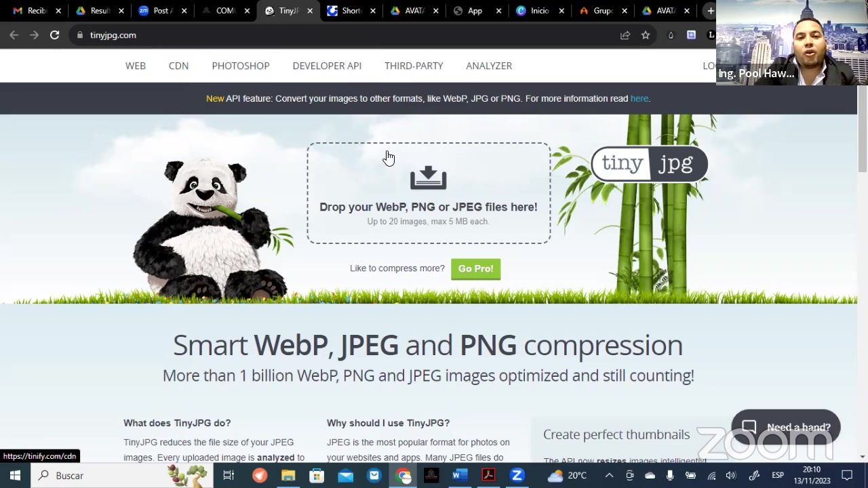Open Zoom from the Windows taskbar
This screenshot has height=488, width=868.
[517, 475]
